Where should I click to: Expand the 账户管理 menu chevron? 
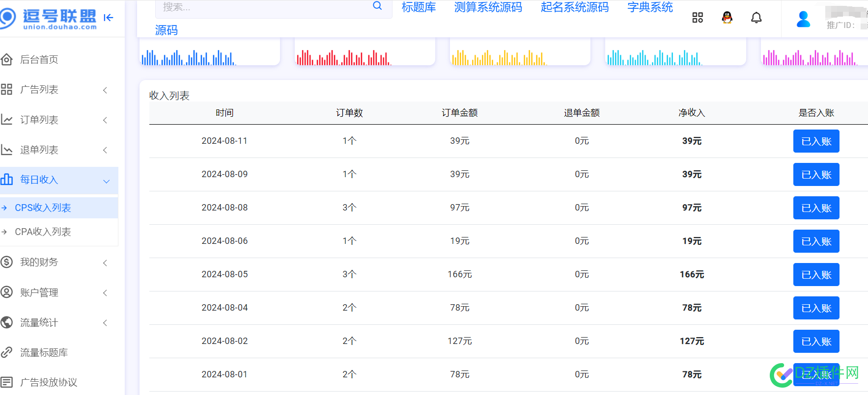[x=105, y=293]
